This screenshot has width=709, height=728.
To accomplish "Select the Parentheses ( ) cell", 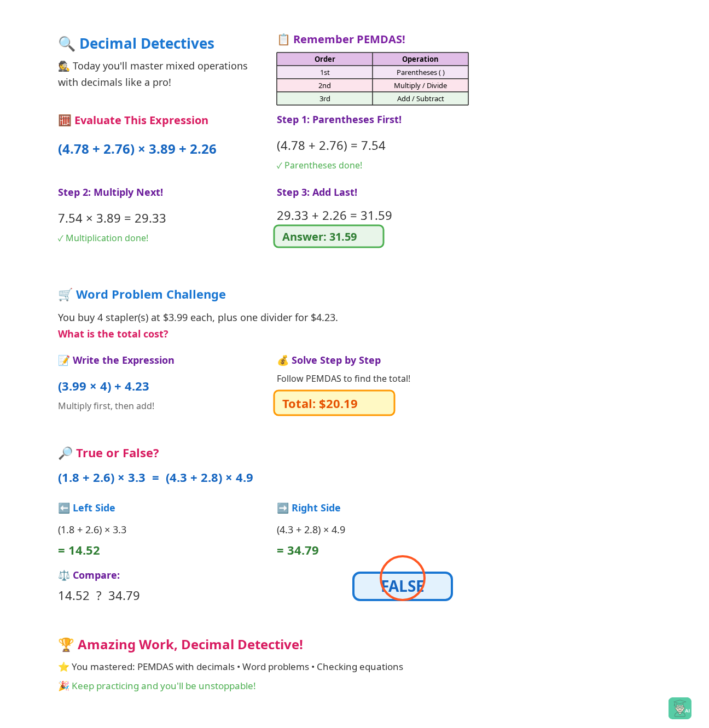I will [420, 72].
